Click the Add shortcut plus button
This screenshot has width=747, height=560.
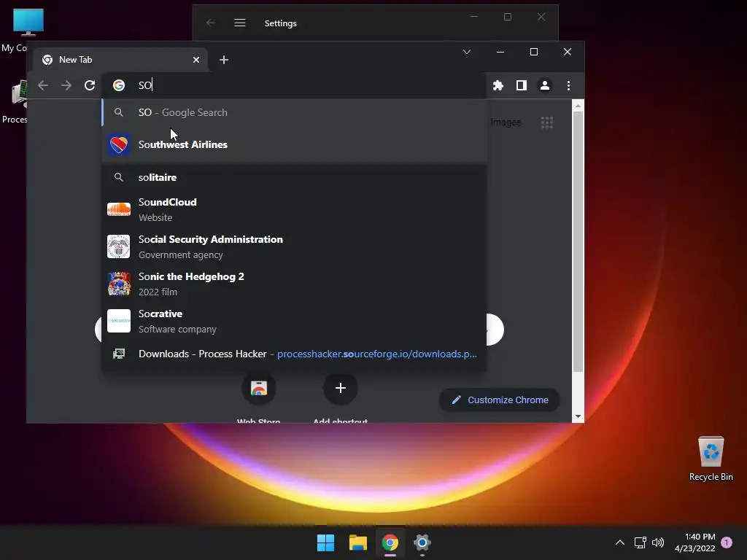(x=340, y=388)
